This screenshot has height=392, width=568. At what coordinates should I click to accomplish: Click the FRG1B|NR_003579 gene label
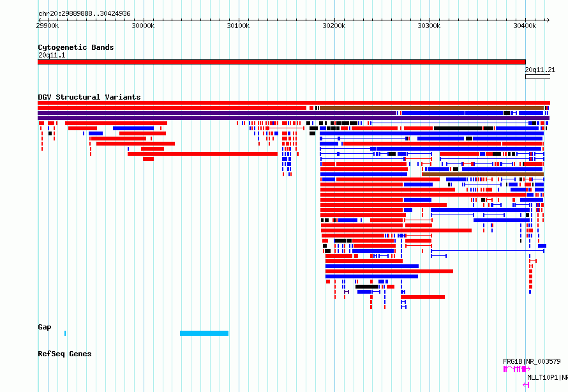[532, 361]
